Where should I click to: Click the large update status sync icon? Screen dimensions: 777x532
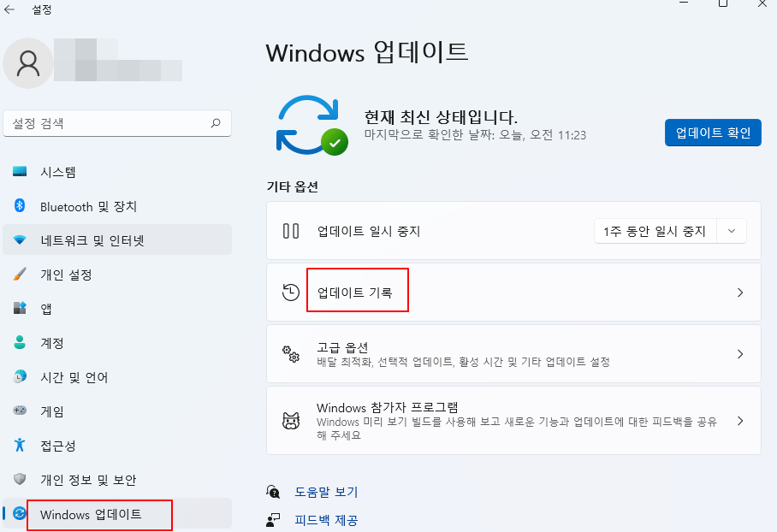click(311, 125)
